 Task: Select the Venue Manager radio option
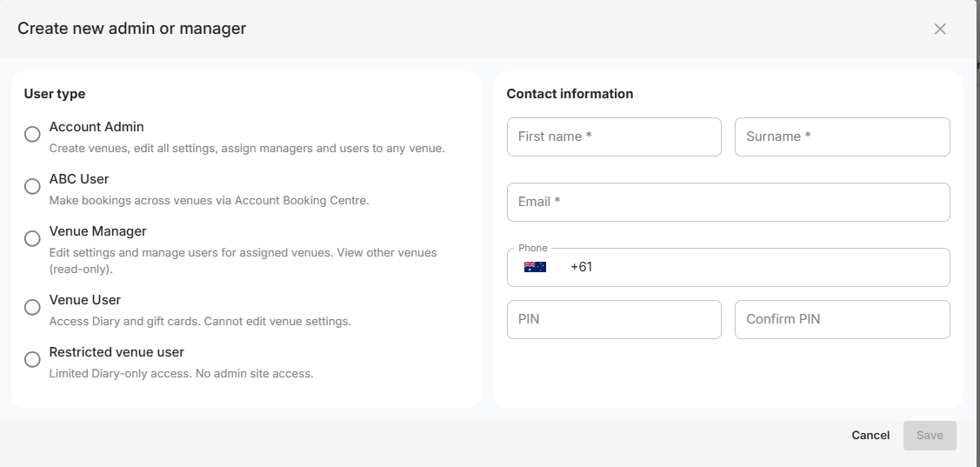[32, 238]
